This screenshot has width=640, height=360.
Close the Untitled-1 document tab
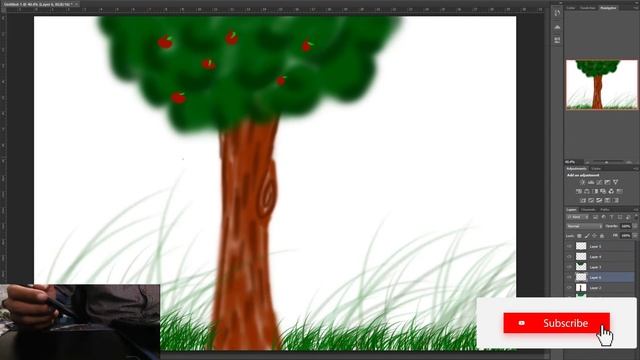point(77,4)
